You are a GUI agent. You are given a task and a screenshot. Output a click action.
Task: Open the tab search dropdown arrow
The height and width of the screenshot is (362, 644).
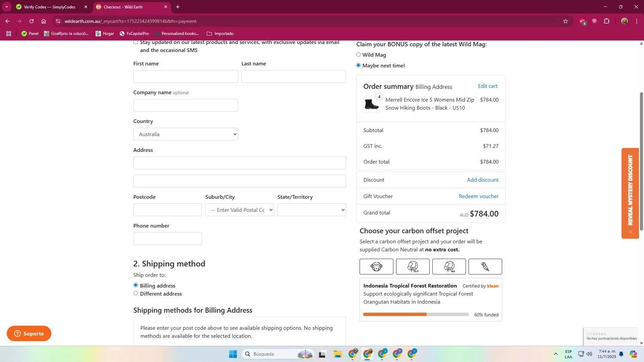tap(6, 7)
